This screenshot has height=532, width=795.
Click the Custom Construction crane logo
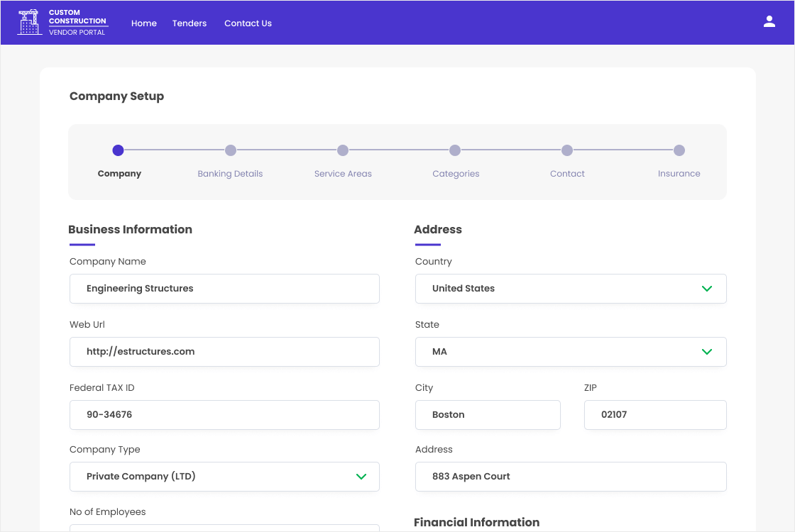[30, 23]
